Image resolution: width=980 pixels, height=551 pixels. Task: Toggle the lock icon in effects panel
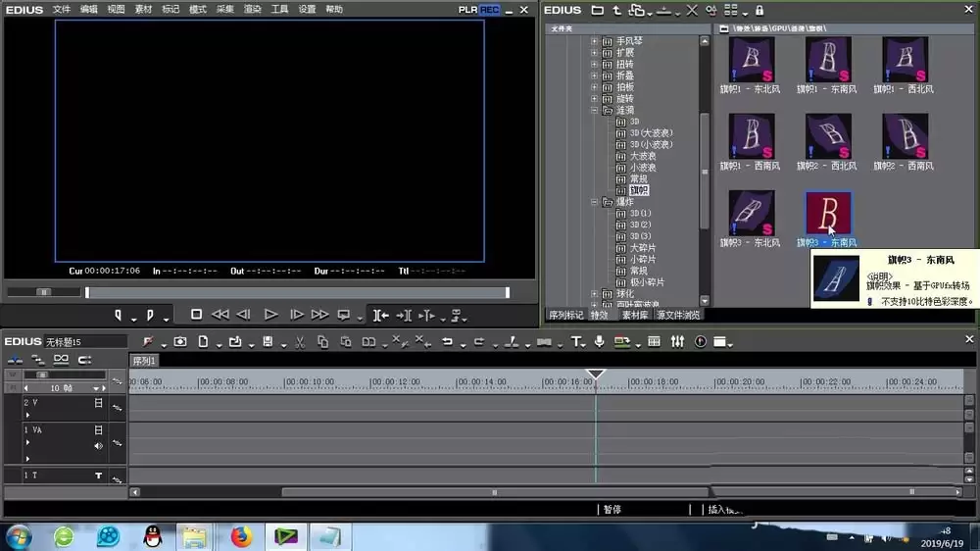[x=759, y=10]
